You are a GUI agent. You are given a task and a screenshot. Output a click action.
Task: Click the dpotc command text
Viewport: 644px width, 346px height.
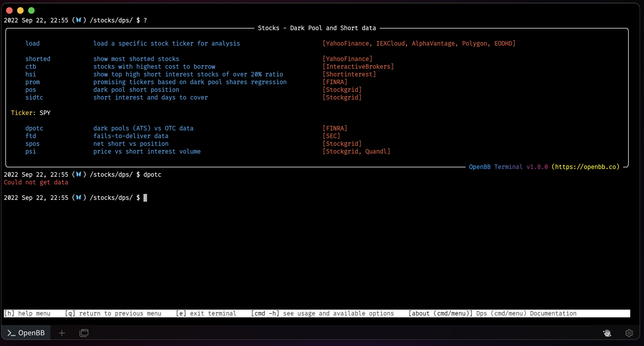pyautogui.click(x=34, y=128)
